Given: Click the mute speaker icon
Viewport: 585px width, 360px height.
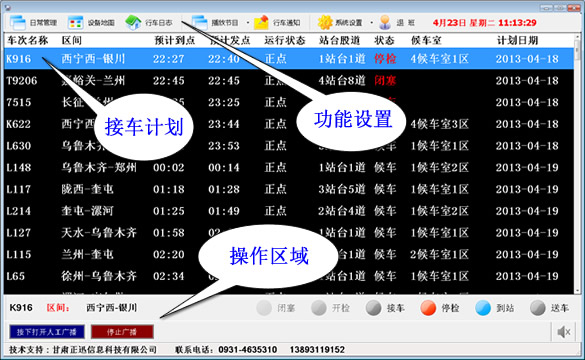Looking at the screenshot, I should pyautogui.click(x=563, y=332).
